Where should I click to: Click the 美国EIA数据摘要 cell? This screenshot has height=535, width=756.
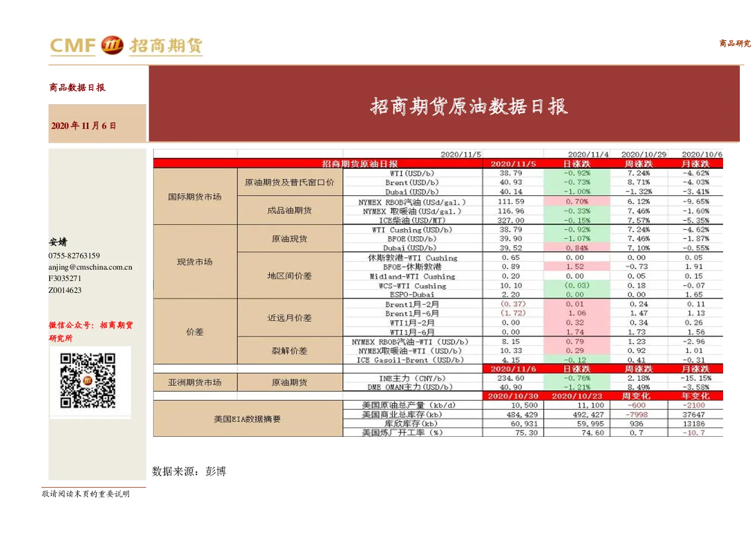click(248, 419)
